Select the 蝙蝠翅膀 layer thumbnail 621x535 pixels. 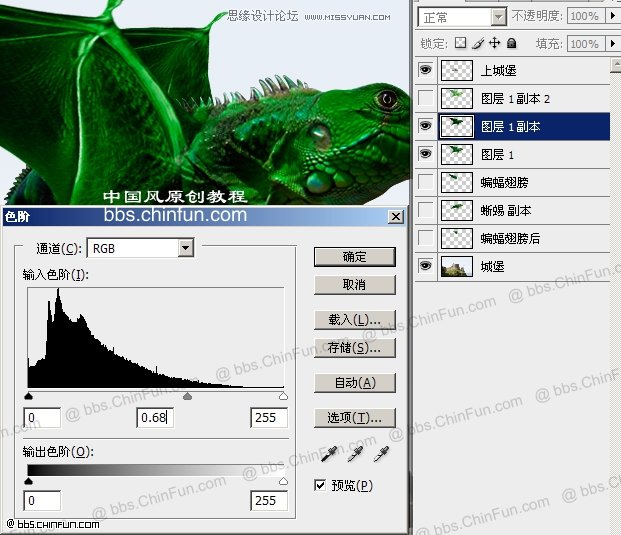tap(457, 182)
